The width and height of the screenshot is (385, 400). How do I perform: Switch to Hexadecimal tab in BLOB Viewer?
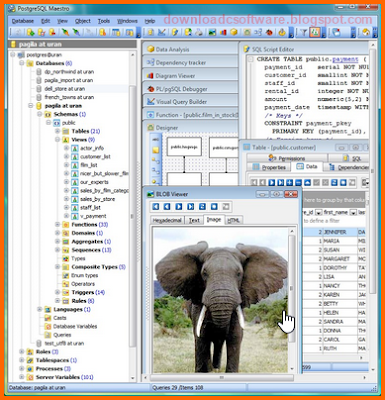coord(167,220)
